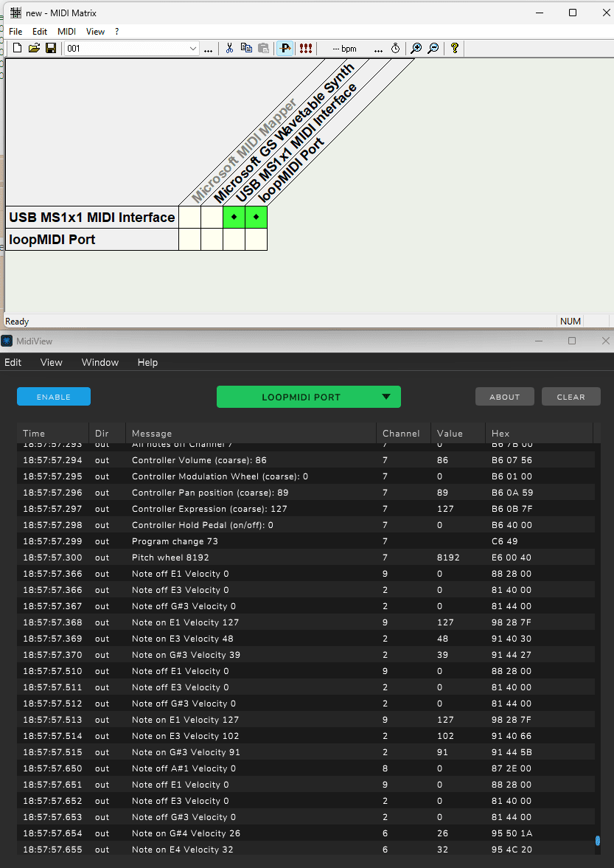This screenshot has width=614, height=868.
Task: Click the Message column header
Action: coord(251,434)
